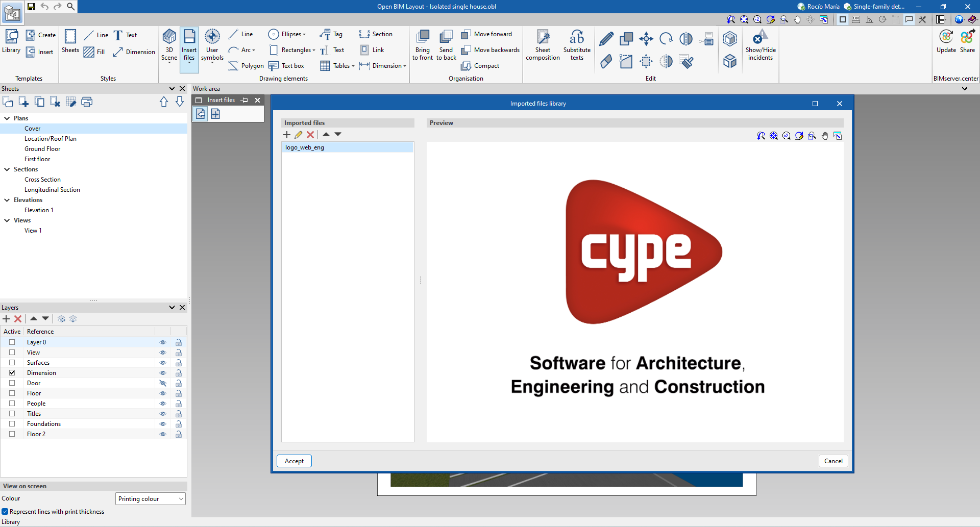The image size is (980, 527).
Task: Enable the Layer 0 active checkbox
Action: (12, 342)
